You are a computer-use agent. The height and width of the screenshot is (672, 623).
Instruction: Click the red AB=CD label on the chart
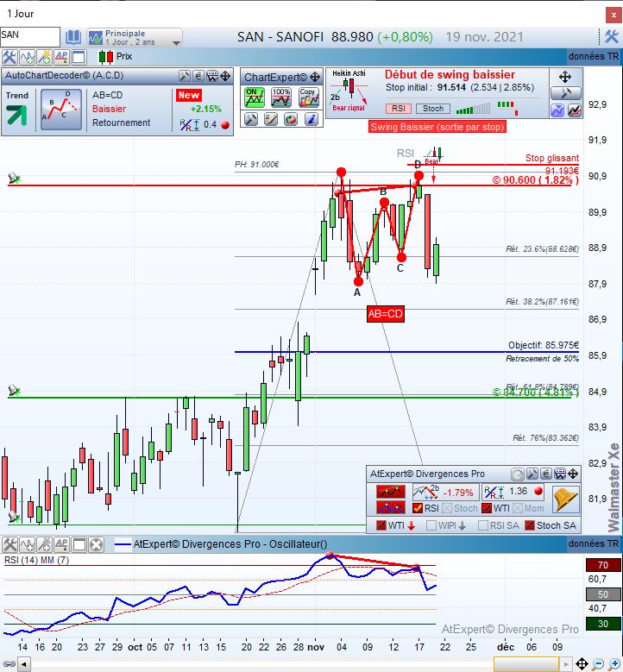(386, 314)
